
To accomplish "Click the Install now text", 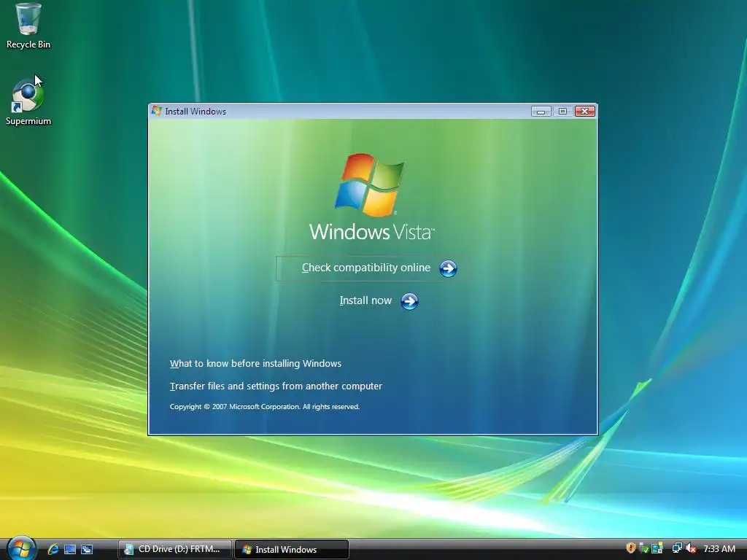I will (x=365, y=300).
